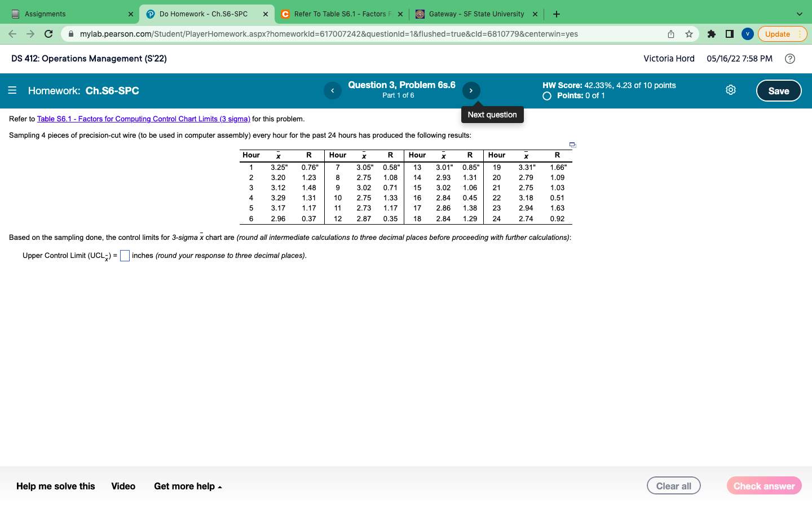812x508 pixels.
Task: Open the Table S6.1 factors link
Action: tap(143, 119)
